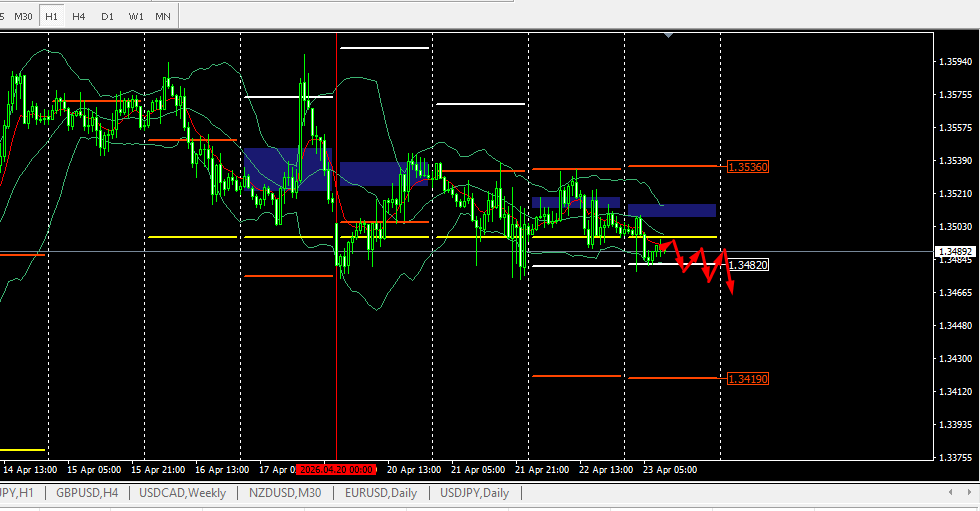Click 1.35390 on the price scale
The image size is (980, 511).
click(956, 161)
